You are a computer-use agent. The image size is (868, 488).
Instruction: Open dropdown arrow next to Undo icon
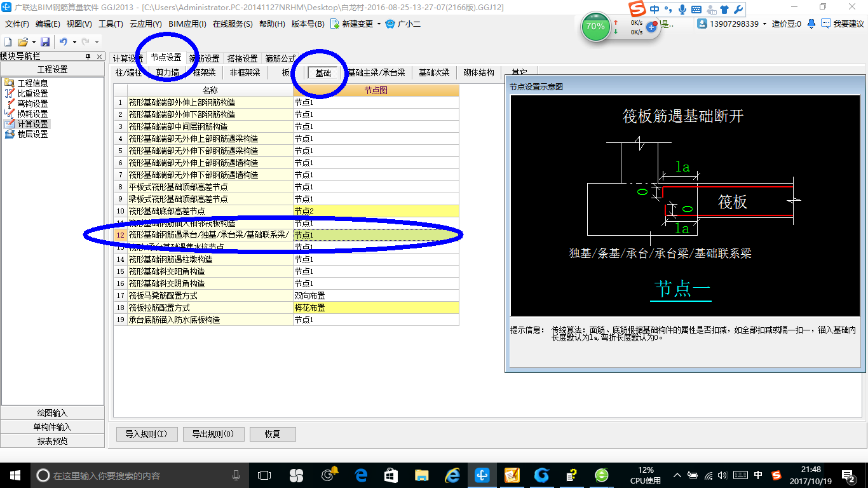(x=74, y=42)
